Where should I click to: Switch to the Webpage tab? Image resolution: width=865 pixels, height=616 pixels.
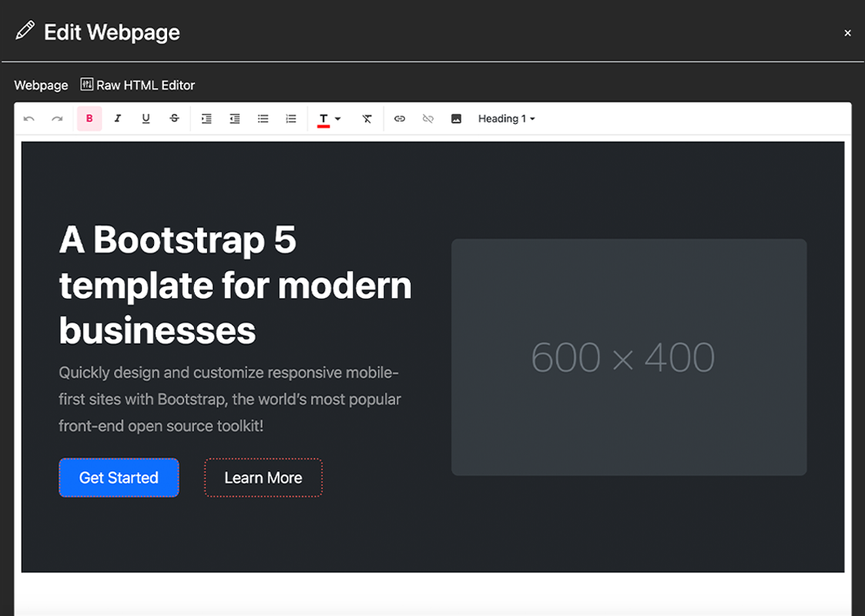point(42,85)
